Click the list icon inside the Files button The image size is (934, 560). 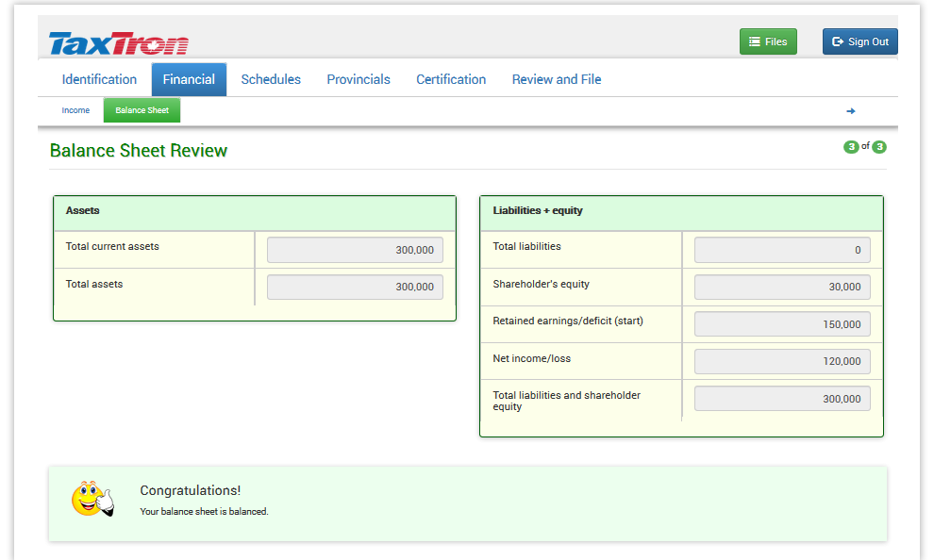pos(754,41)
